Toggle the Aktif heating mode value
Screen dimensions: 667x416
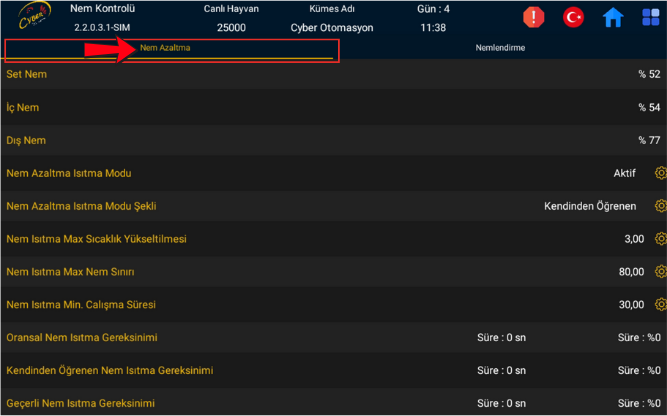tap(624, 173)
